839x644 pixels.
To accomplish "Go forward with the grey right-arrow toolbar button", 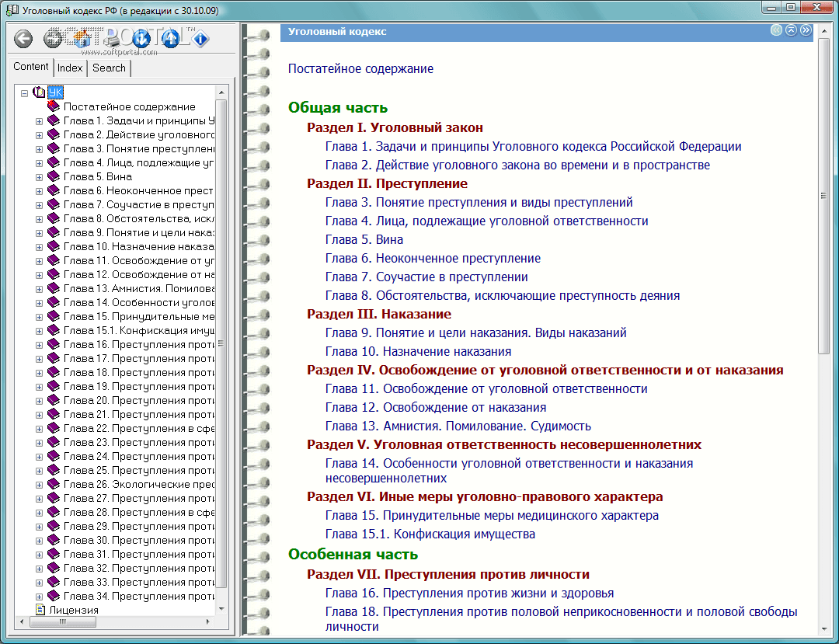I will click(x=53, y=39).
